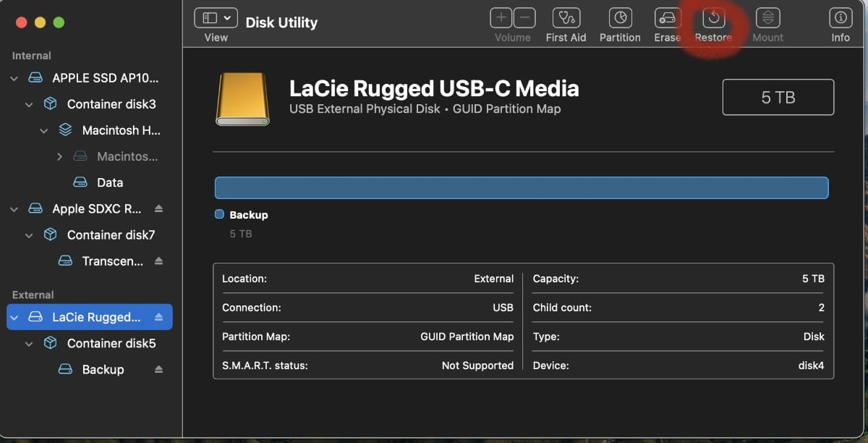Expand the Macintosh HD snapshot item

60,156
